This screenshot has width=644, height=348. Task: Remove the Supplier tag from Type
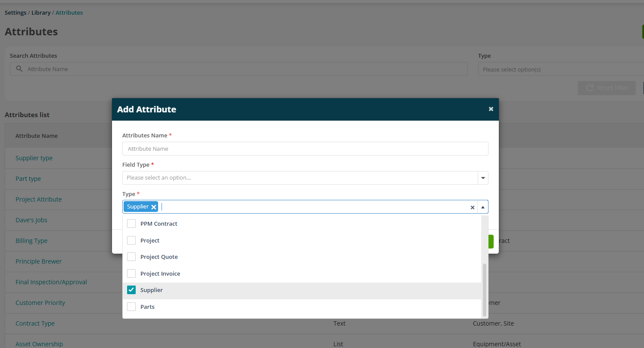tap(154, 207)
